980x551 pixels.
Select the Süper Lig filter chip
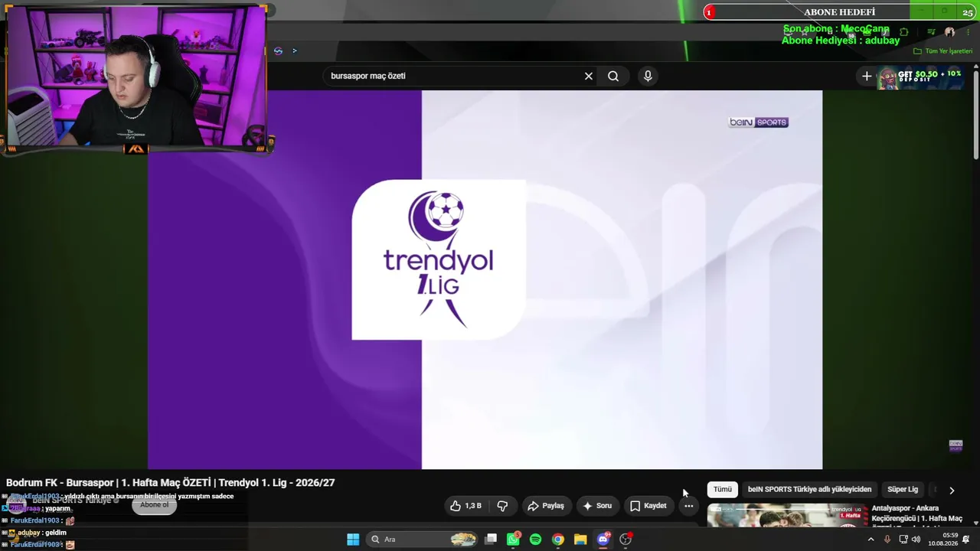tap(903, 490)
